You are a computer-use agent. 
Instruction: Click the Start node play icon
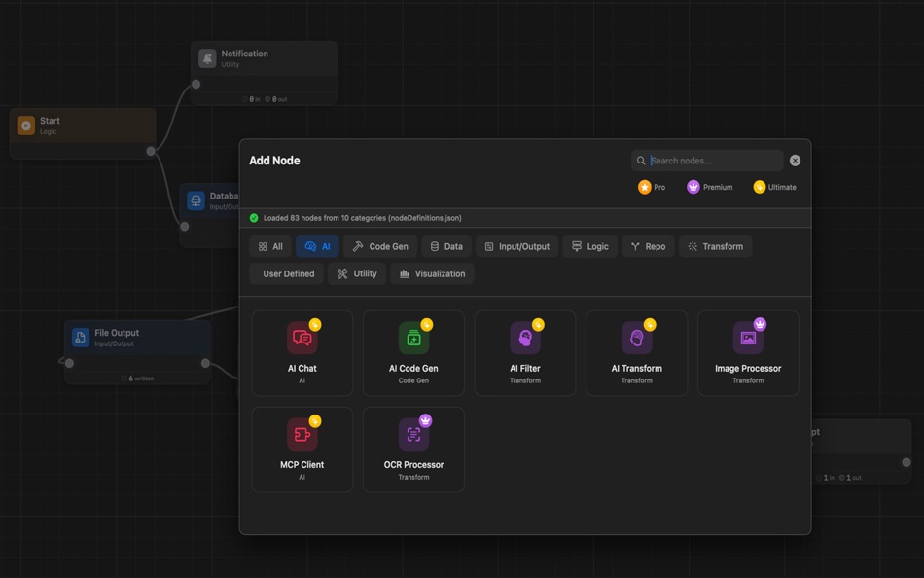tap(26, 125)
